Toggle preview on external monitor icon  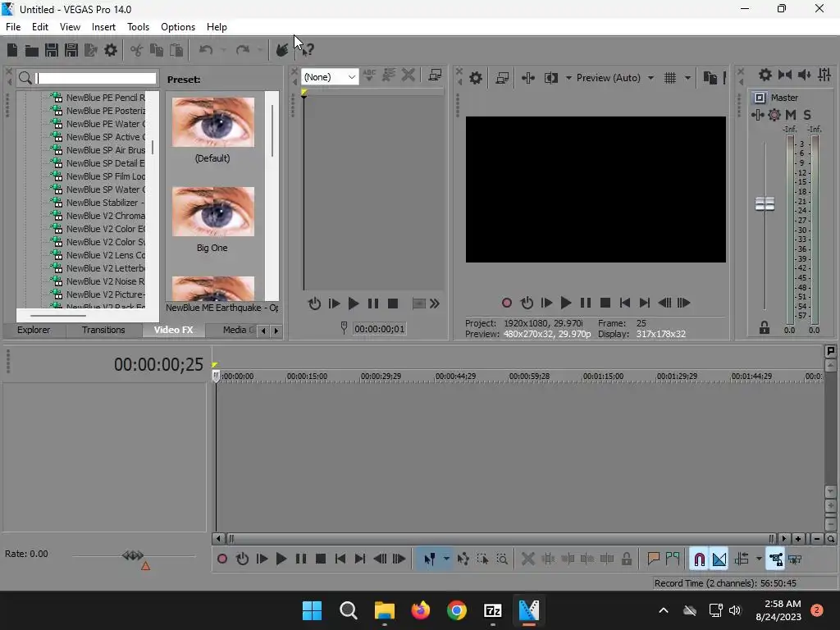pyautogui.click(x=502, y=78)
